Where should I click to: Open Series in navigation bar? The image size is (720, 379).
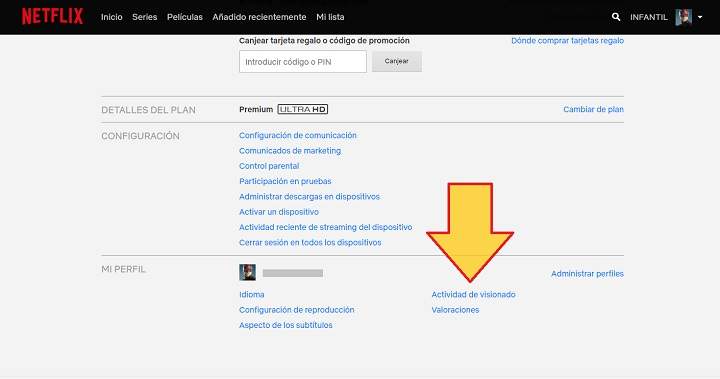[x=145, y=17]
